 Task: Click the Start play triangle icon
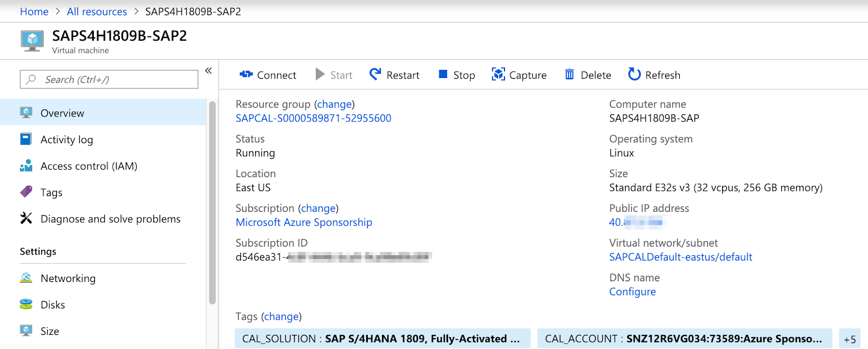click(320, 74)
